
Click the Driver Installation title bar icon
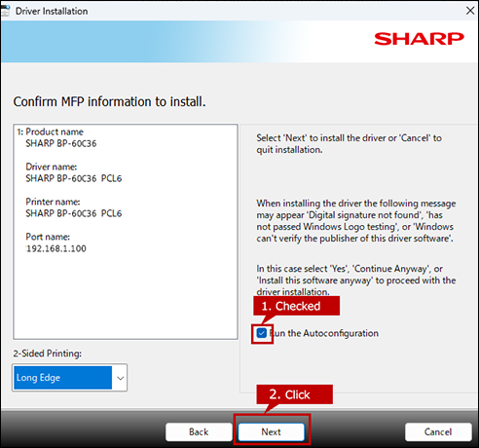tap(5, 11)
